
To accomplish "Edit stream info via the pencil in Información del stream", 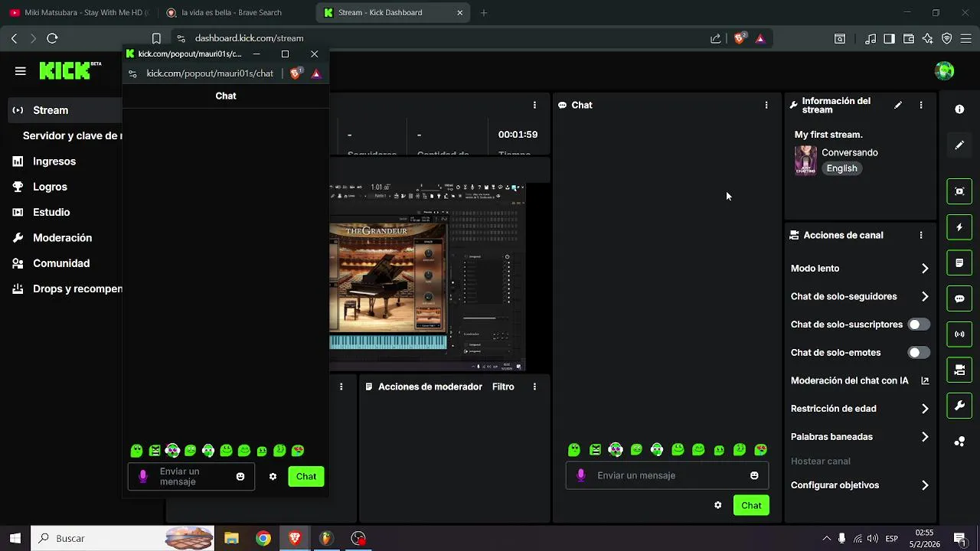I will (x=898, y=105).
